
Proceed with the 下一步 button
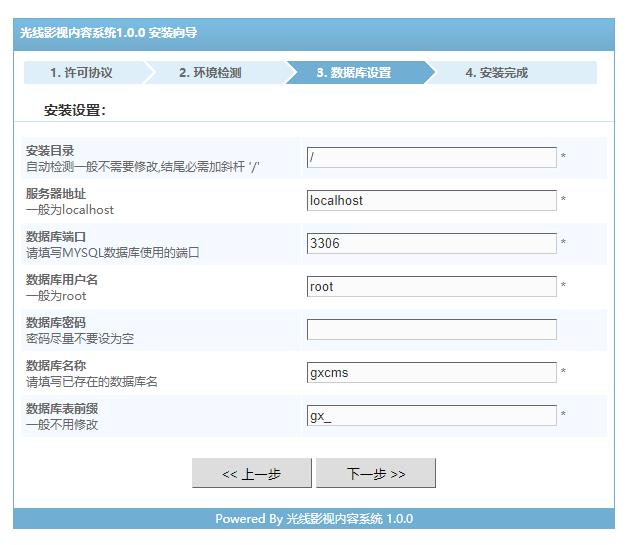click(376, 473)
